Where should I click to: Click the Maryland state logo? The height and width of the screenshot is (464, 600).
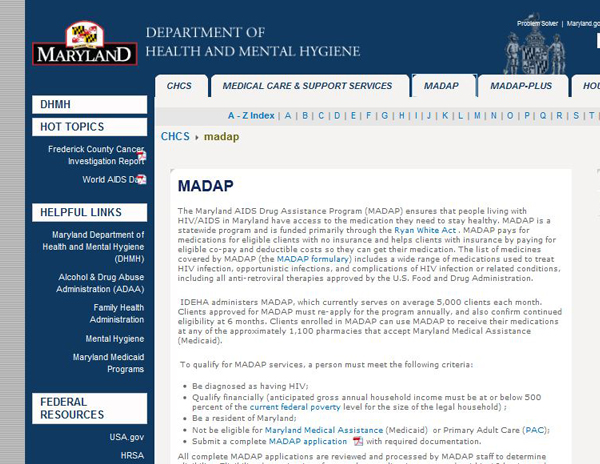(x=85, y=43)
